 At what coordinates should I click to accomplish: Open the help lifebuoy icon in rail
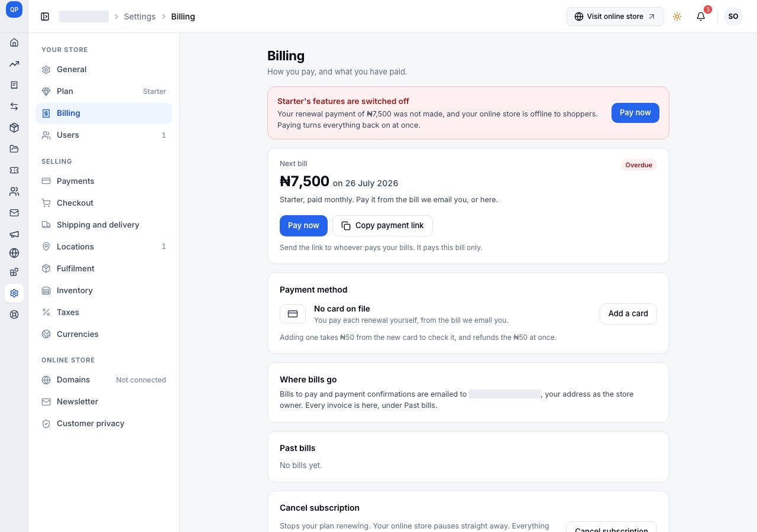[14, 314]
